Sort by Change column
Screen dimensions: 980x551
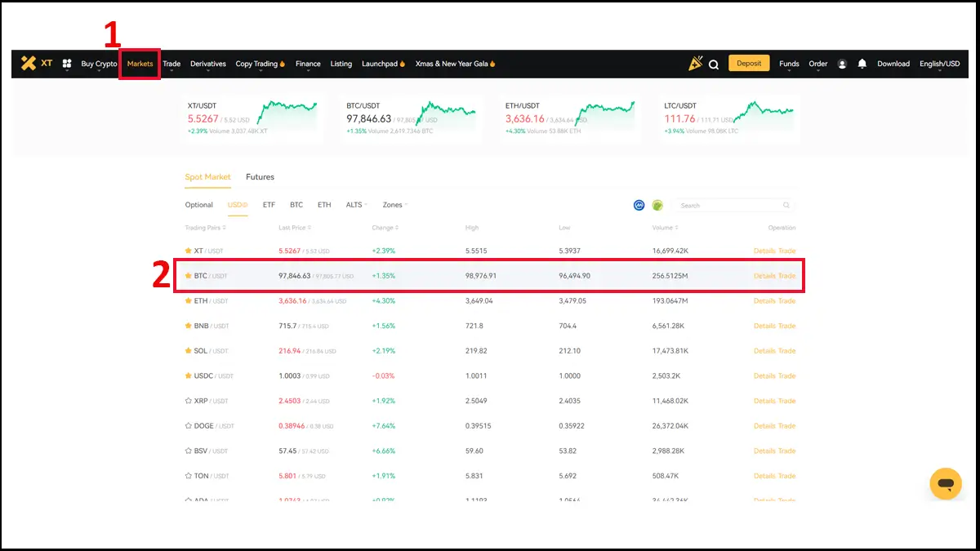pyautogui.click(x=385, y=228)
